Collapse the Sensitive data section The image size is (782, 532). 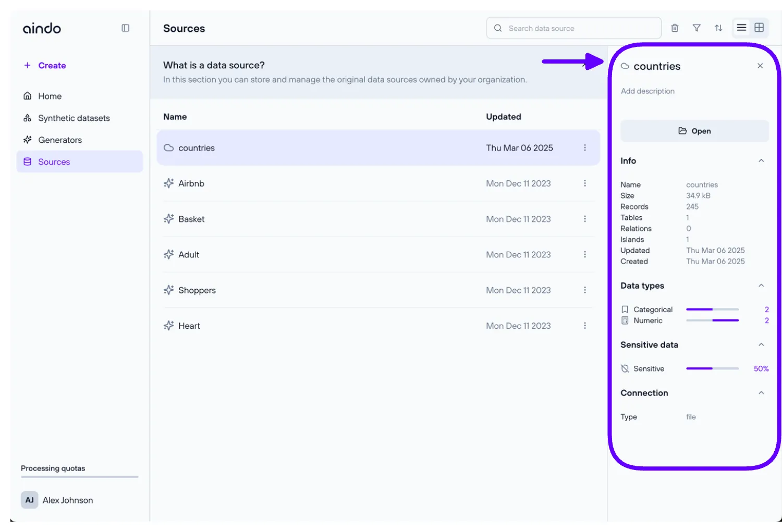click(x=761, y=344)
